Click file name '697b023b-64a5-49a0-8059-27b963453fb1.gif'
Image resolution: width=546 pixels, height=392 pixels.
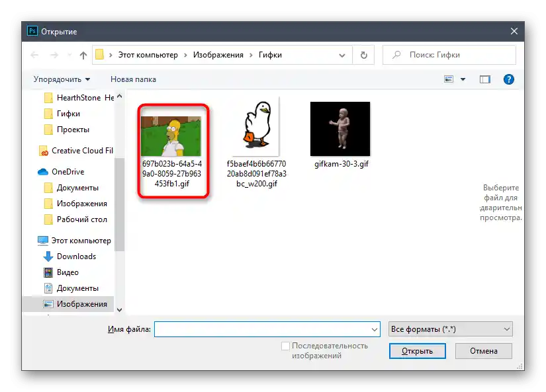click(172, 174)
